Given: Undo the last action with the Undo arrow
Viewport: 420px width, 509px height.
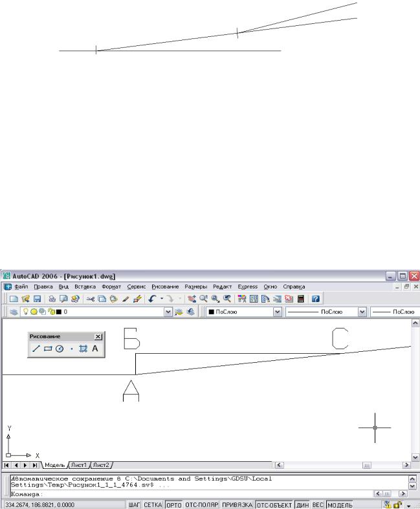Looking at the screenshot, I should pyautogui.click(x=152, y=299).
